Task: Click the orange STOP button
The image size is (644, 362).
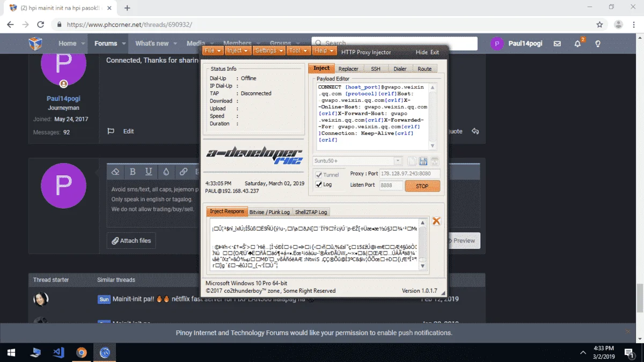Action: point(422,186)
